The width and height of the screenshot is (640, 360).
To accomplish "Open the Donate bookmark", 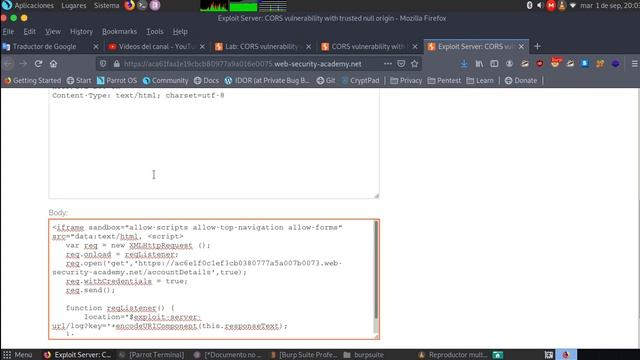I will [x=521, y=80].
